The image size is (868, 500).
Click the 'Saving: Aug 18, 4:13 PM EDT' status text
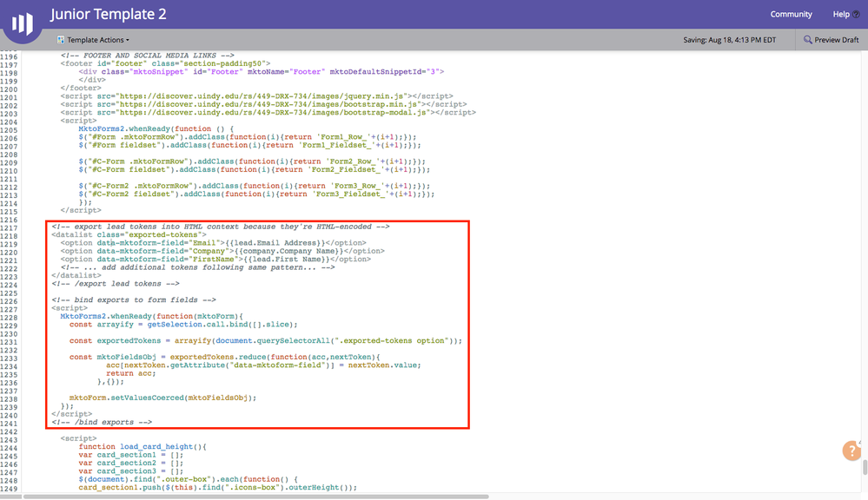tap(729, 40)
